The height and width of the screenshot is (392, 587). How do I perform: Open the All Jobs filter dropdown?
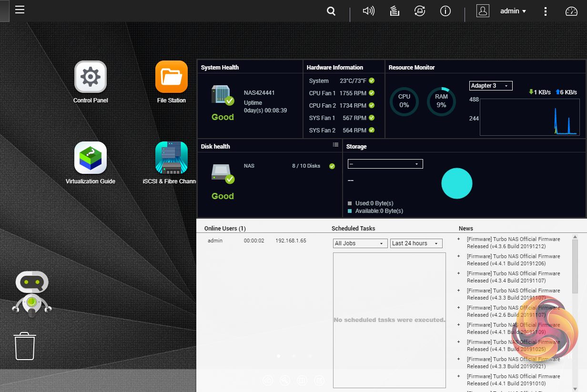359,243
